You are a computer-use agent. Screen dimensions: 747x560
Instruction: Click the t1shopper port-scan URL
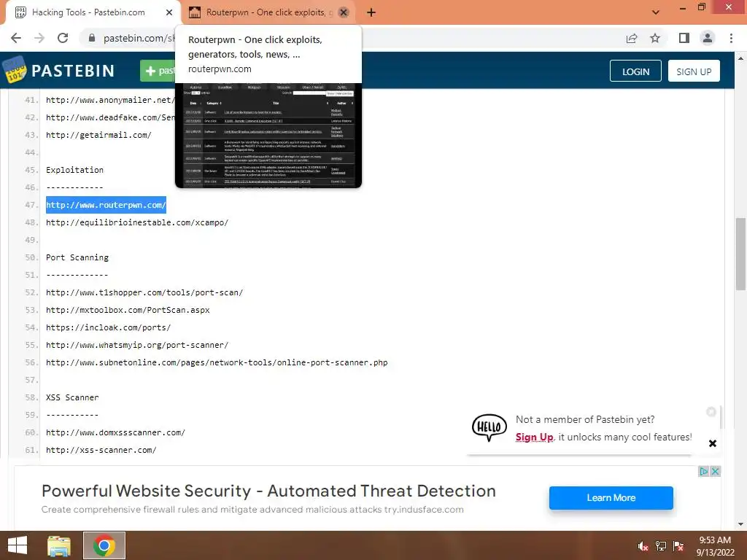(x=144, y=292)
